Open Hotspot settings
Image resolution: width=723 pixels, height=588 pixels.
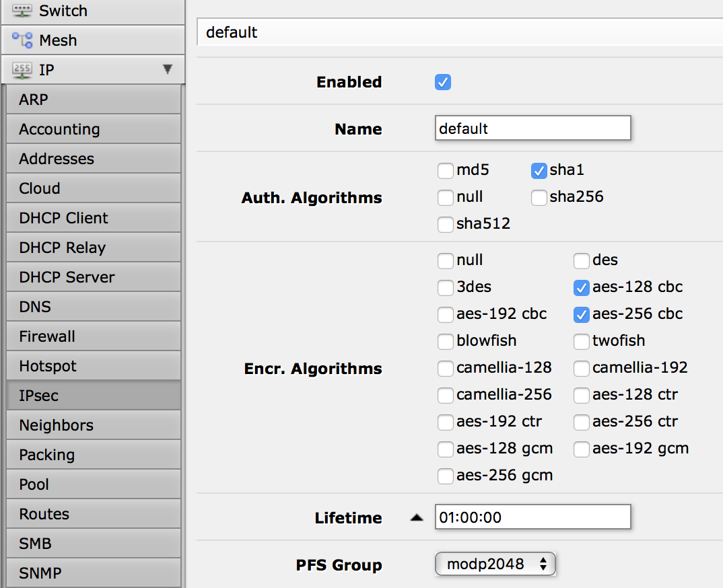94,366
